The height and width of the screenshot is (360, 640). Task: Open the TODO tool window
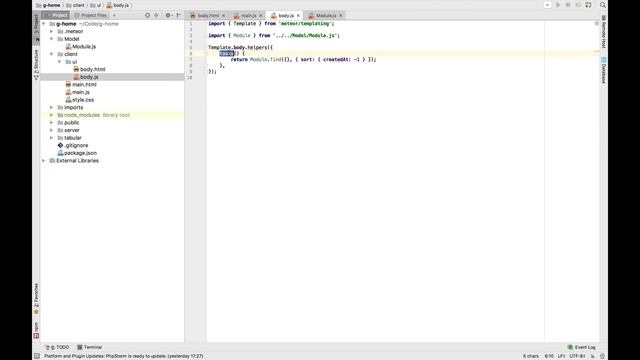[x=57, y=347]
